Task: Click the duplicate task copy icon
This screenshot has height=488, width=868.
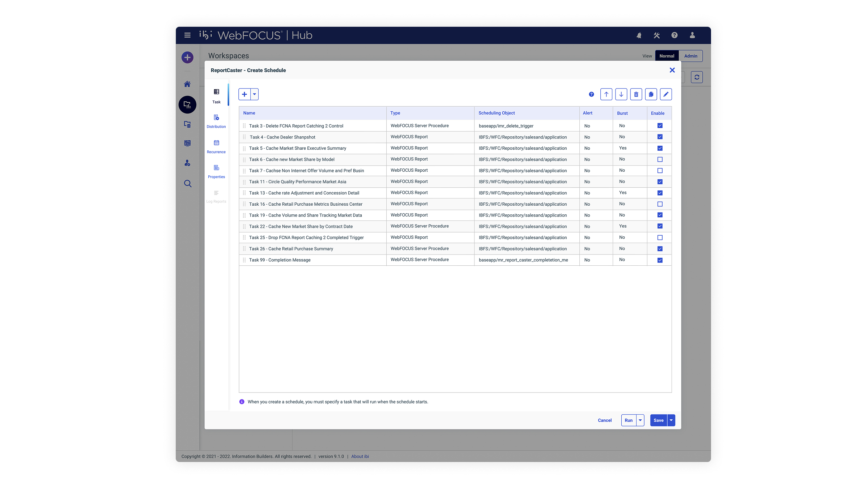Action: pyautogui.click(x=651, y=94)
